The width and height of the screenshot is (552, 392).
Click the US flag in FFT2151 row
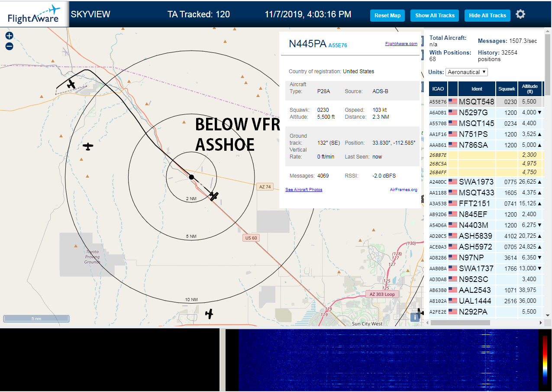tap(453, 203)
